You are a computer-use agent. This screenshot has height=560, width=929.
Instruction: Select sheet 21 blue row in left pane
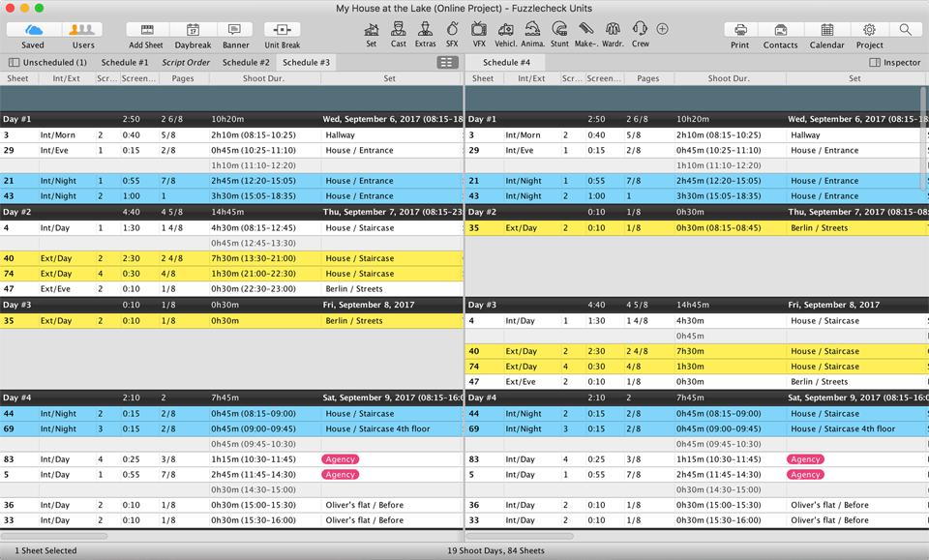coord(231,181)
